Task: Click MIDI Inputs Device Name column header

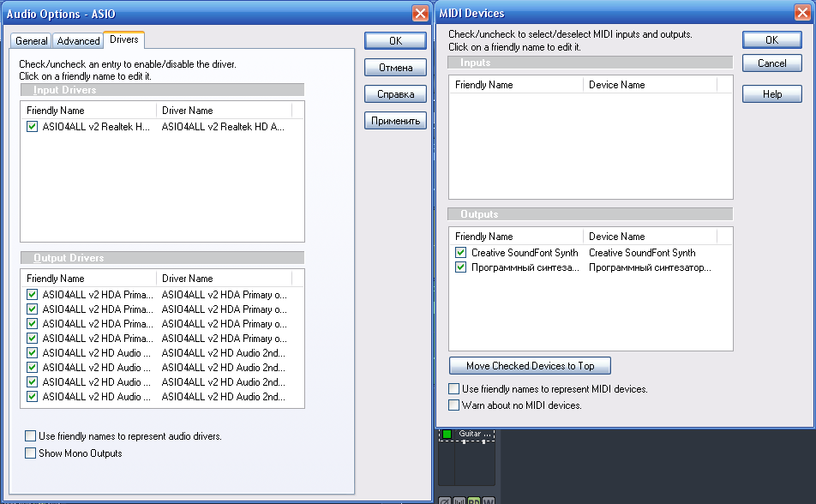Action: (x=651, y=85)
